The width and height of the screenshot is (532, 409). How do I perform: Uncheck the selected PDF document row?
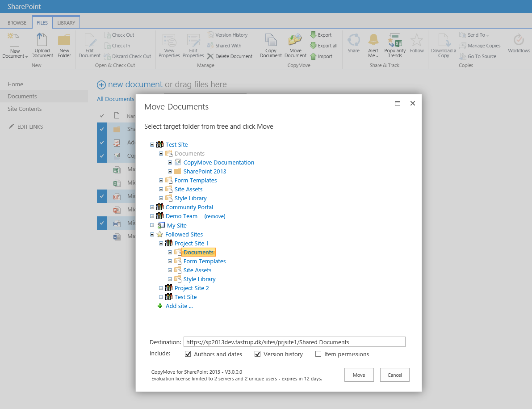point(102,143)
